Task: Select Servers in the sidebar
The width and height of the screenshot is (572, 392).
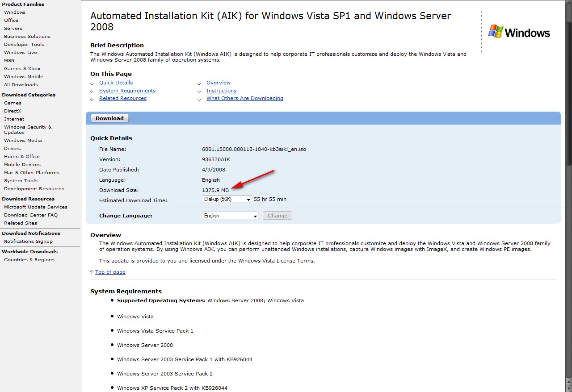Action: 13,29
